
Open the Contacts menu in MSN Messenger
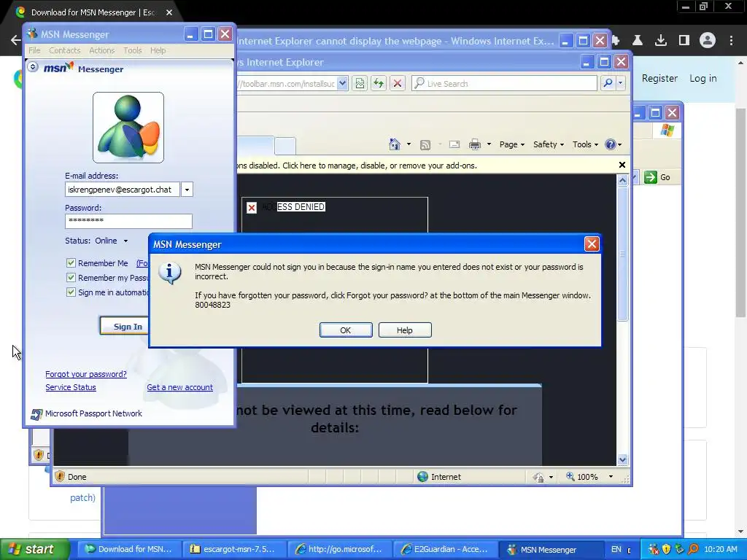[64, 50]
